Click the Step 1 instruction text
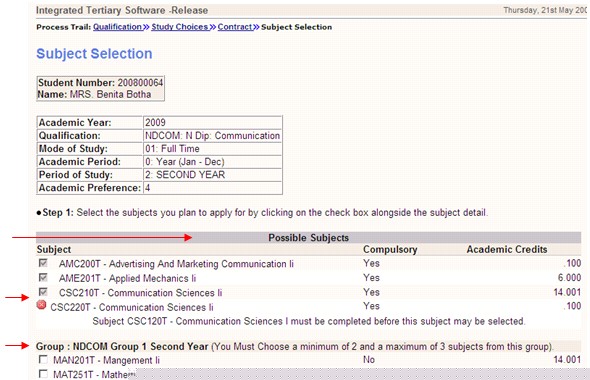 [262, 213]
